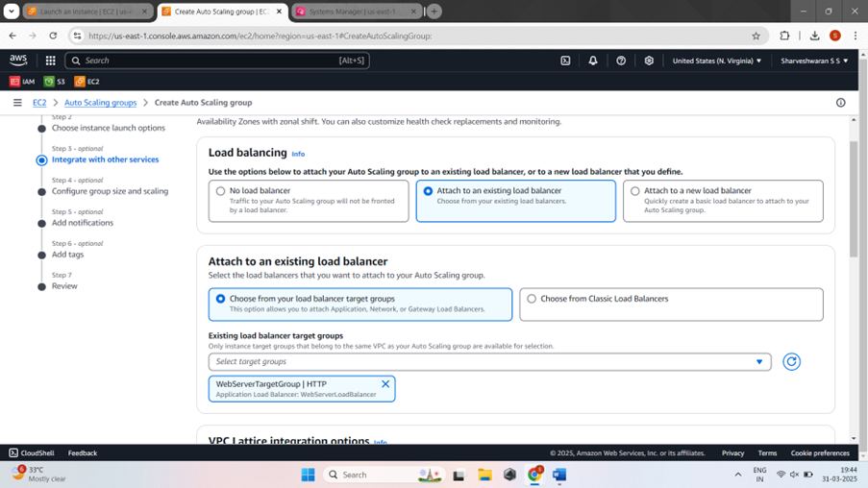This screenshot has height=488, width=868.
Task: Open EC2 breadcrumb link
Action: (x=39, y=103)
